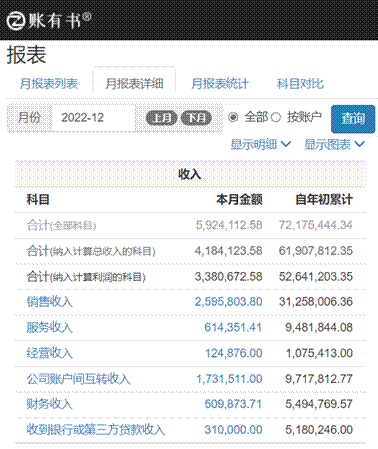Open the 财务收入 subject link

point(50,404)
